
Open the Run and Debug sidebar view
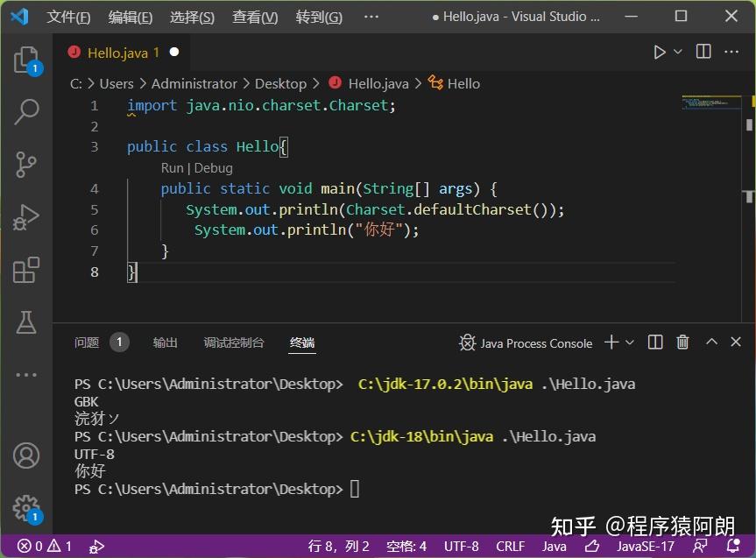[25, 217]
